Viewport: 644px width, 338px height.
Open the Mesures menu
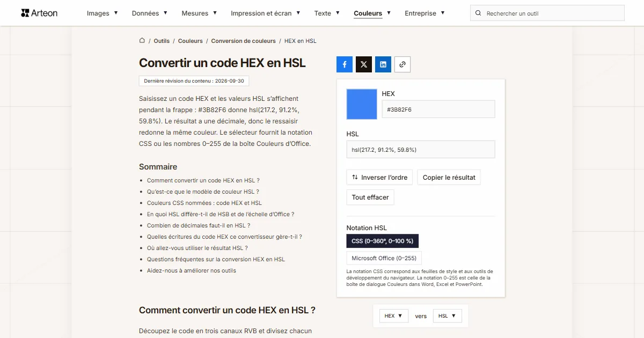[x=199, y=13]
